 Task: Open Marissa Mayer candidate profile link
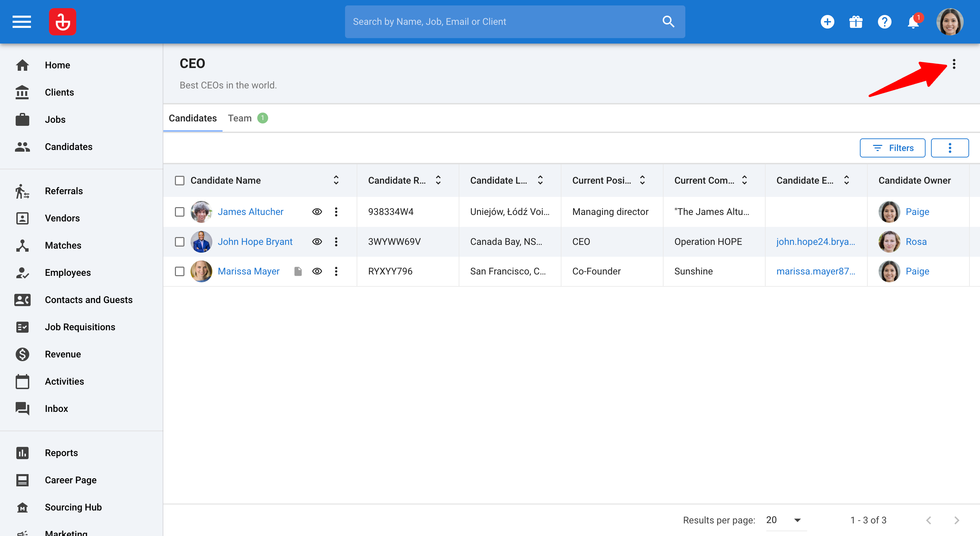(x=248, y=271)
